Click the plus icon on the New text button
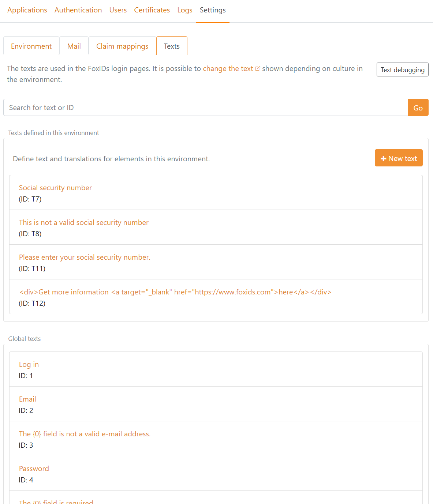The height and width of the screenshot is (504, 433). tap(384, 158)
